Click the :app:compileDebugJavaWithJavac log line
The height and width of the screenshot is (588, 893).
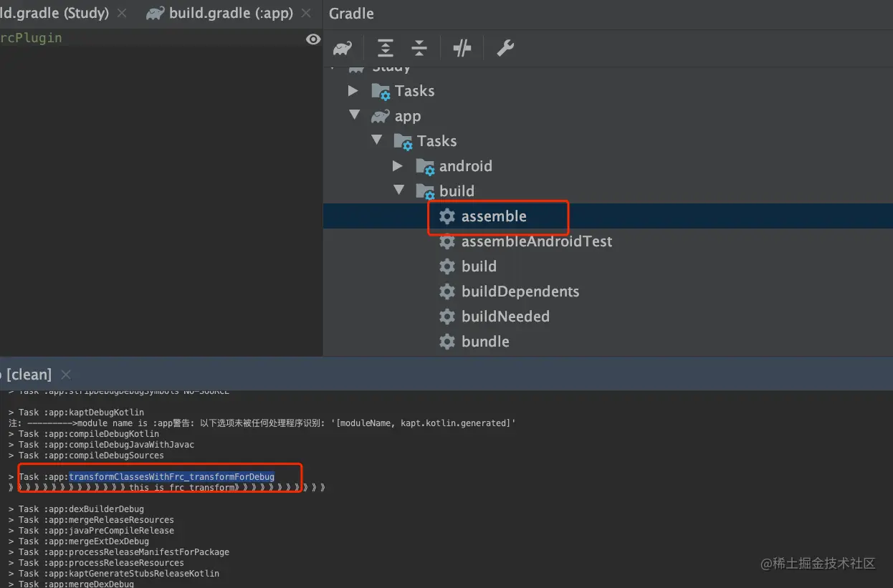(x=101, y=445)
